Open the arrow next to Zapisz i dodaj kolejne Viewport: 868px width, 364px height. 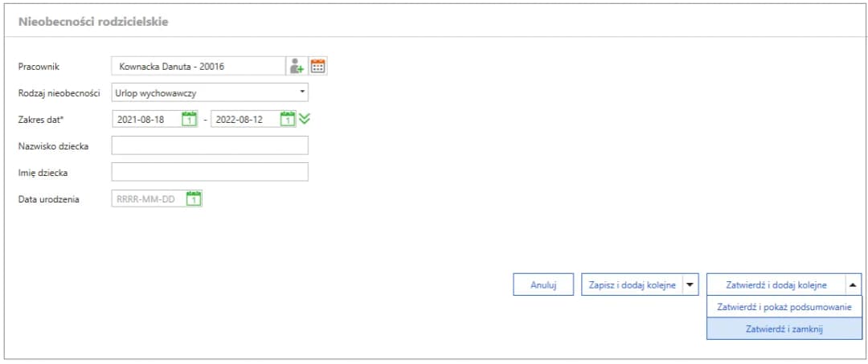(690, 284)
